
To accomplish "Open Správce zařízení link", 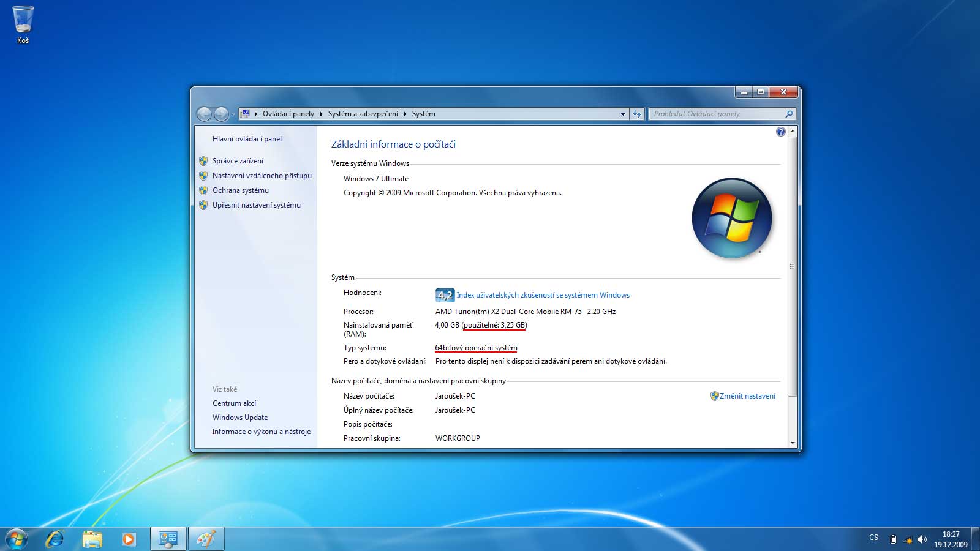I will coord(238,161).
